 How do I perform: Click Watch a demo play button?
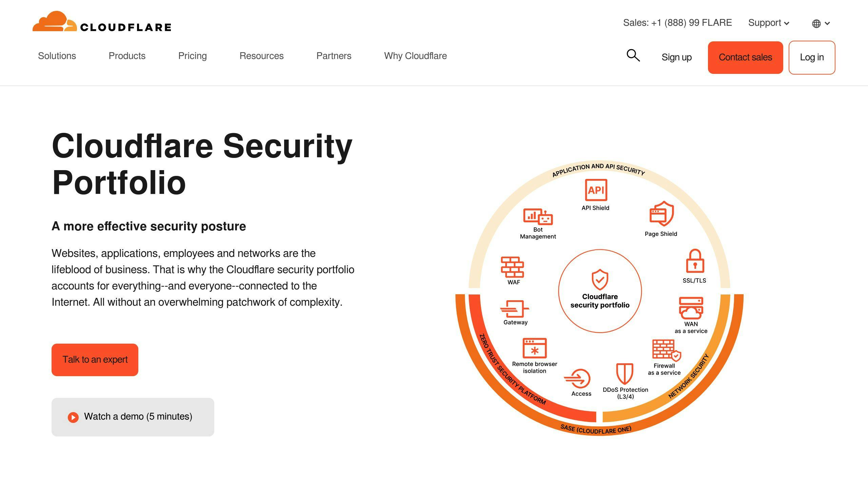[x=72, y=416]
